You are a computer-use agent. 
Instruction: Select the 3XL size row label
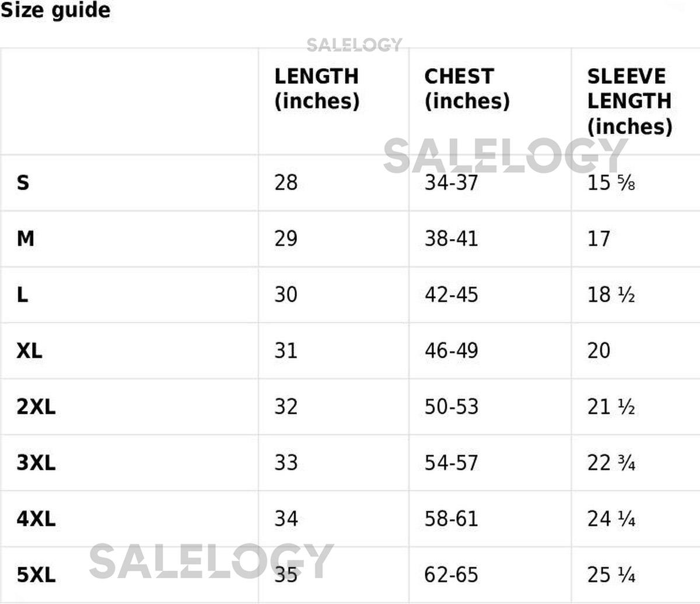coord(36,463)
